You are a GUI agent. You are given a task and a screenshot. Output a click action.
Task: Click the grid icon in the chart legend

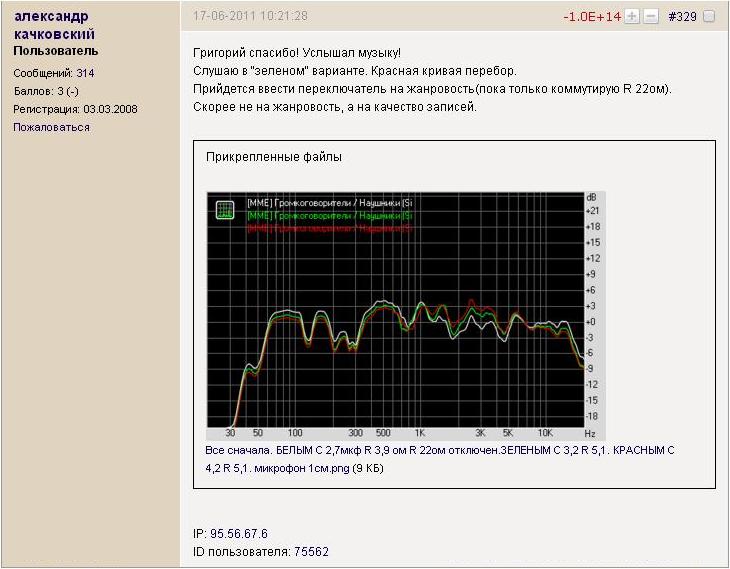226,209
